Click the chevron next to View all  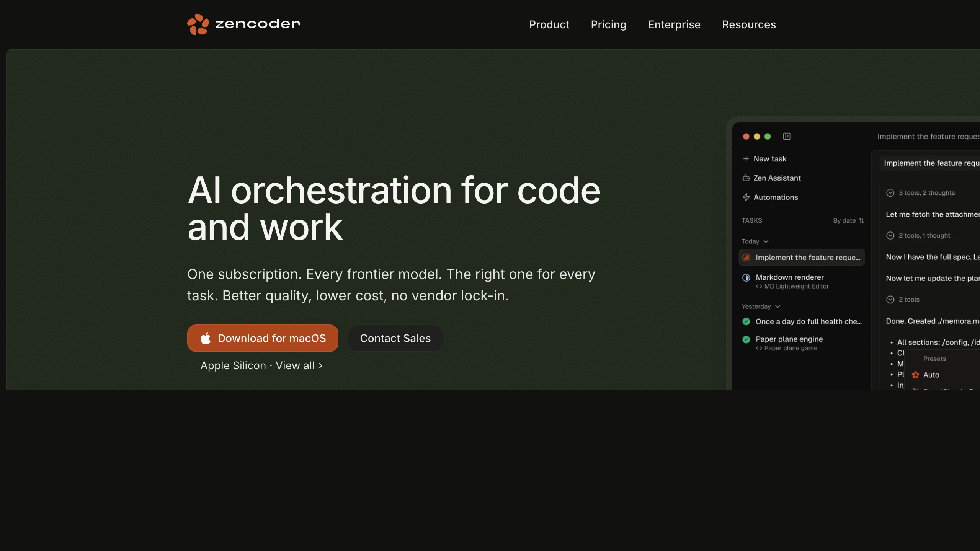tap(320, 366)
